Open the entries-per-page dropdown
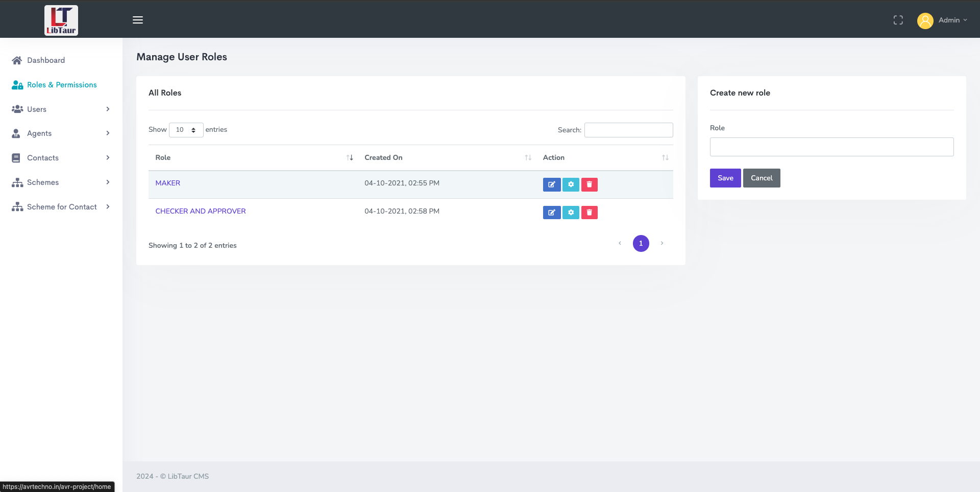Viewport: 980px width, 492px height. (x=186, y=130)
